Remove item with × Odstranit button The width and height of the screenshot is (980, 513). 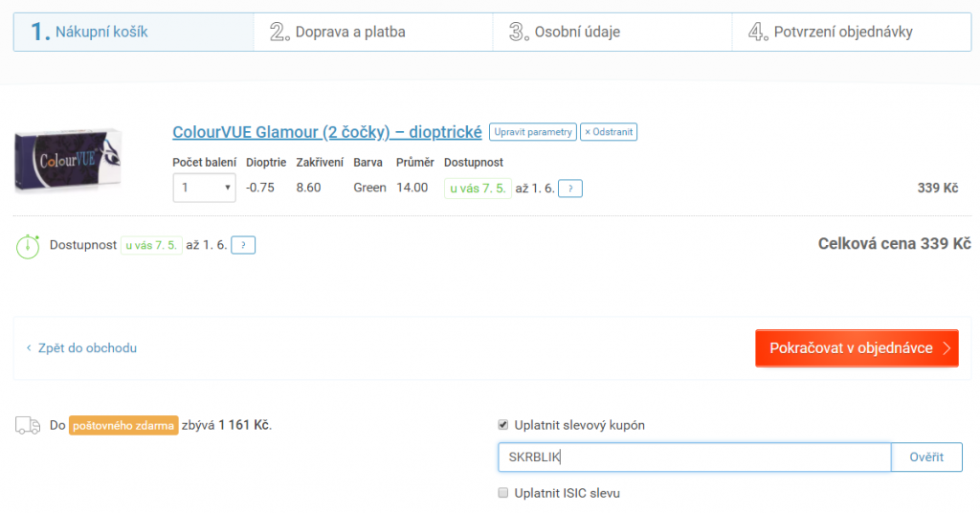[x=608, y=132]
